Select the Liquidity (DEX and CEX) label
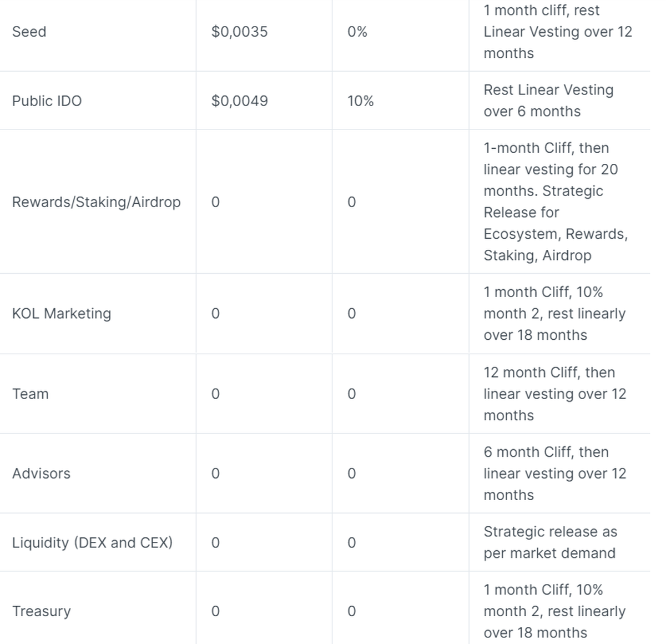Screen dimensions: 666x644 pyautogui.click(x=92, y=542)
